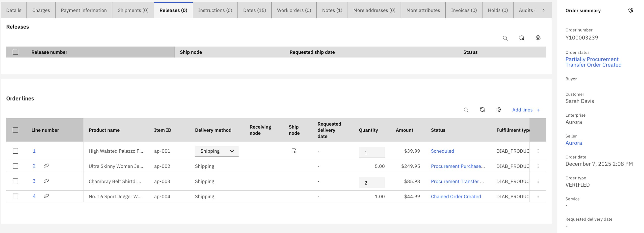Go to Payment information tab
The image size is (644, 233).
[x=84, y=10]
